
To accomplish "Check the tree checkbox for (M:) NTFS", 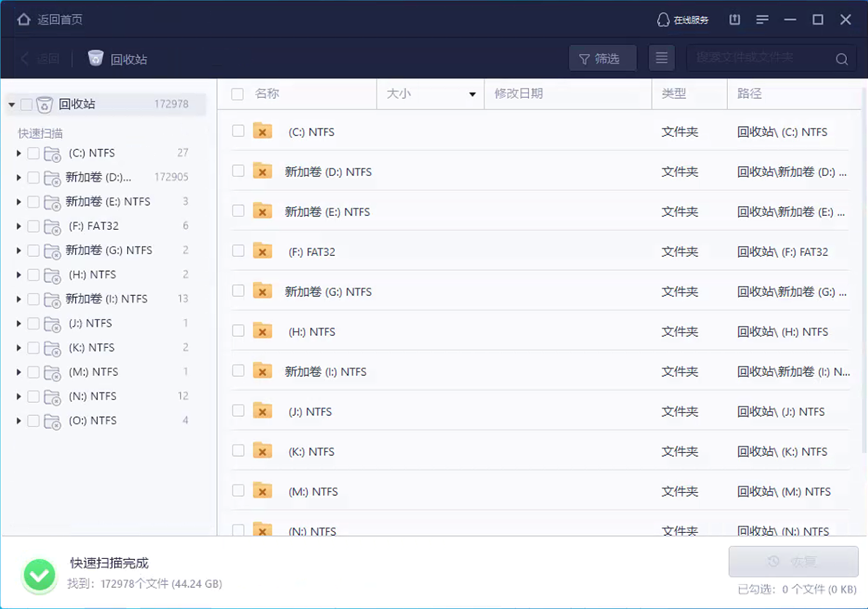I will [33, 372].
